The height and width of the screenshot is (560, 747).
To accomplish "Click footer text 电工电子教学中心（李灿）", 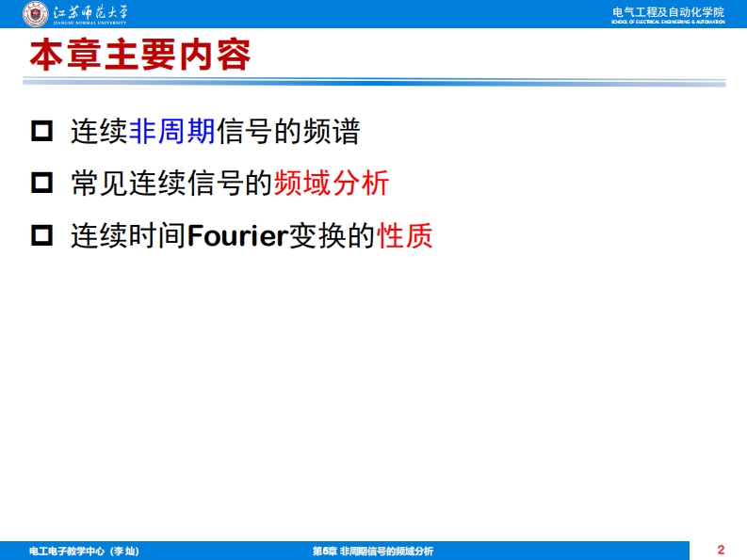I will (84, 551).
